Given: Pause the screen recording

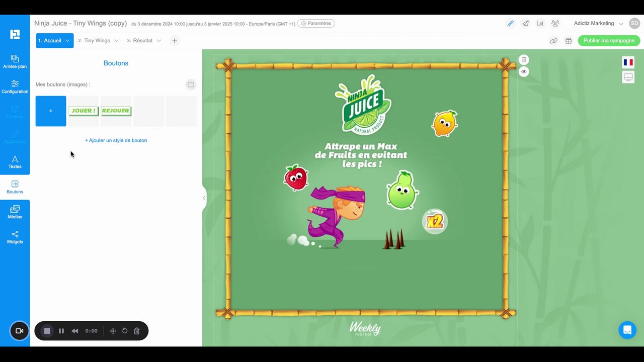Looking at the screenshot, I should coord(61,331).
